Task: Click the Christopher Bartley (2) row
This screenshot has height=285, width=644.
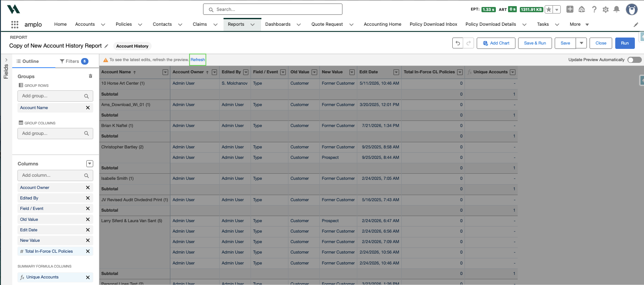Action: click(x=122, y=147)
